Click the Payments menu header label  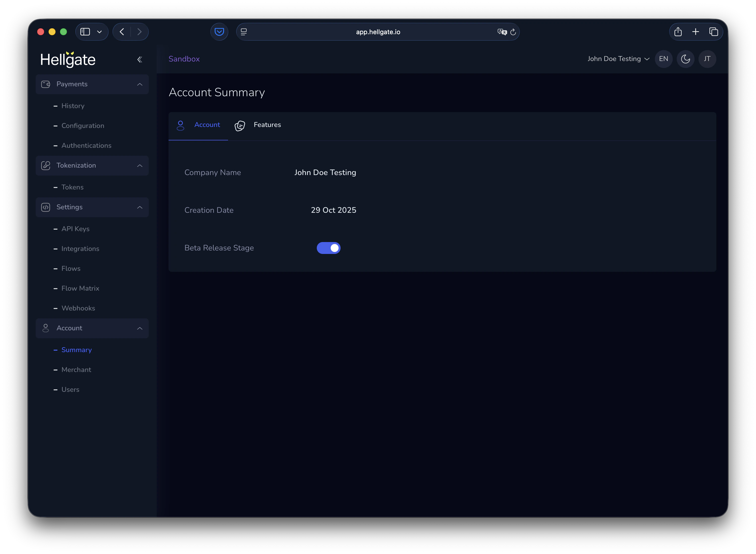[72, 84]
